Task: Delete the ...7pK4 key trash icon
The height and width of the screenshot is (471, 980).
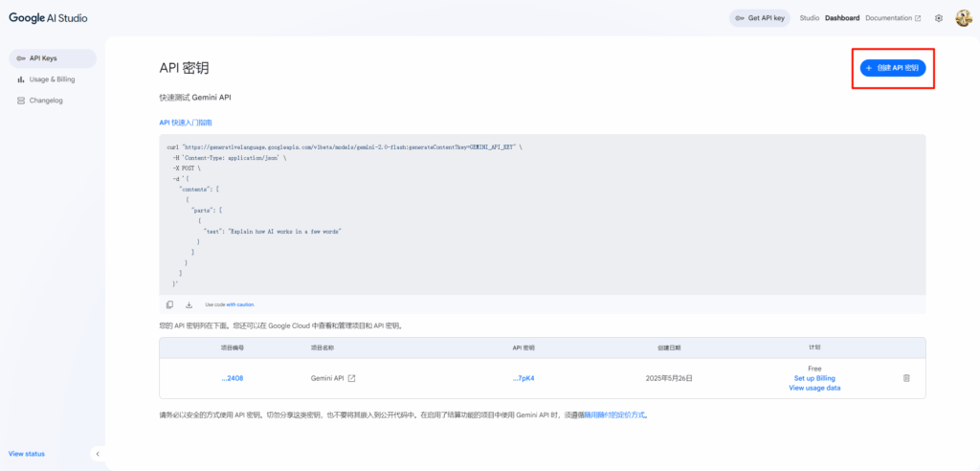Action: click(906, 378)
